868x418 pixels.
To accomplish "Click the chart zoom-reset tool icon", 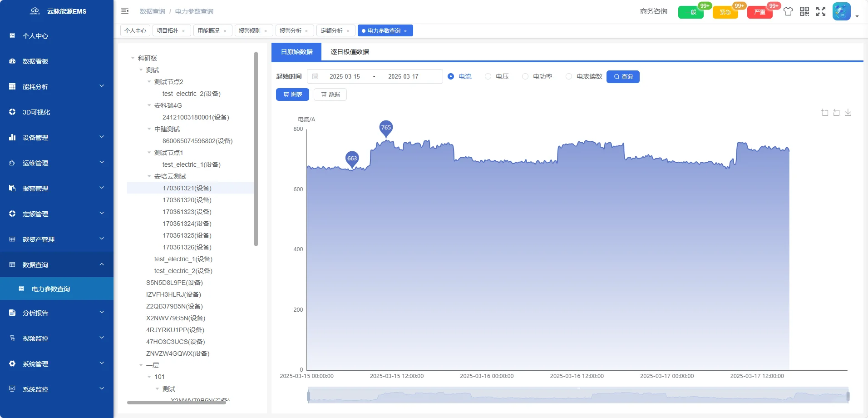I will [x=836, y=112].
